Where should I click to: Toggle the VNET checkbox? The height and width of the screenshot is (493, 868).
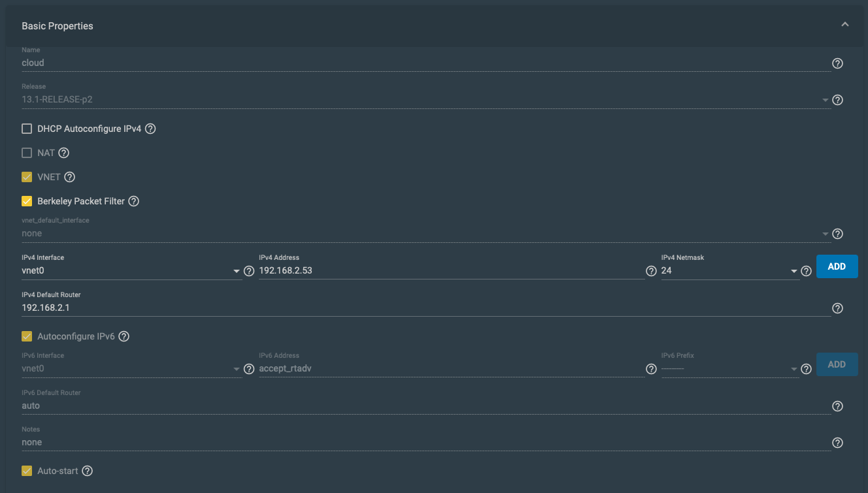tap(27, 177)
